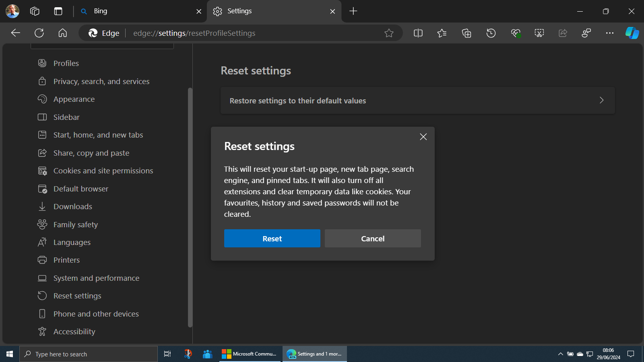Confirm with the blue Reset button
Screen dimensions: 644x362
click(272, 239)
